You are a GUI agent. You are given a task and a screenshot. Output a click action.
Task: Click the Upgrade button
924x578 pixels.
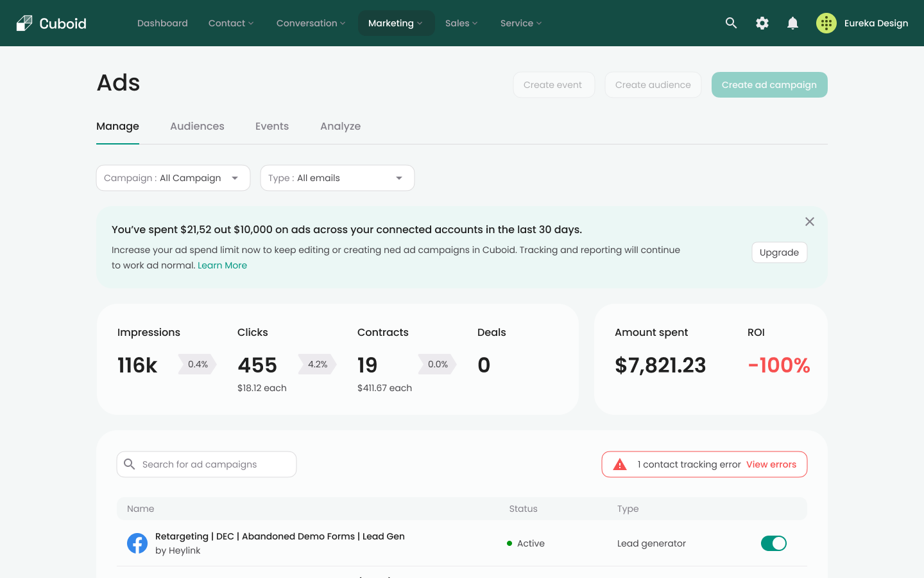(779, 252)
